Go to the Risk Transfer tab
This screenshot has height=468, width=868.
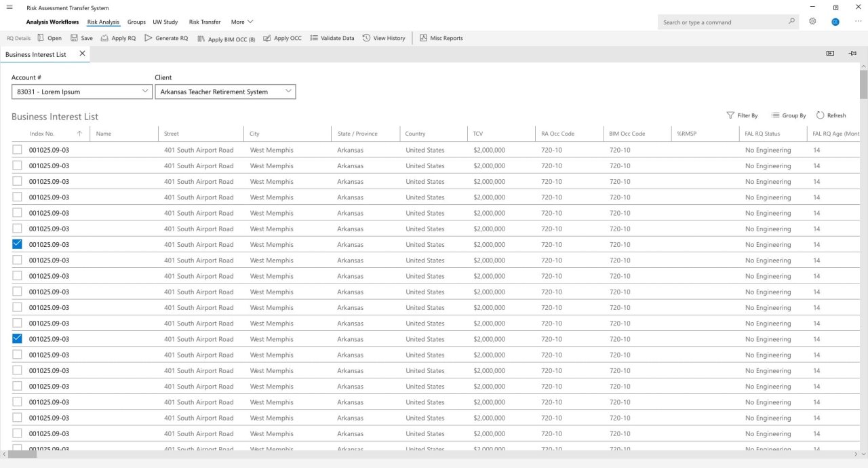coord(204,22)
